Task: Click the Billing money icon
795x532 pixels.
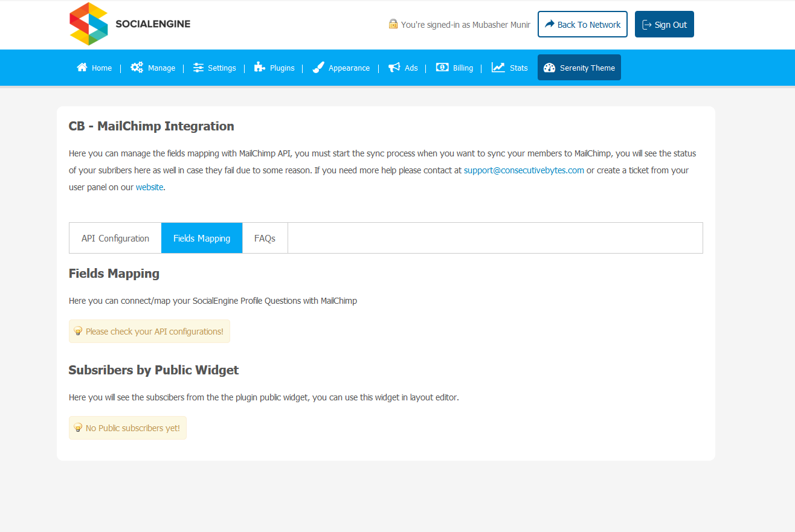Action: [442, 68]
